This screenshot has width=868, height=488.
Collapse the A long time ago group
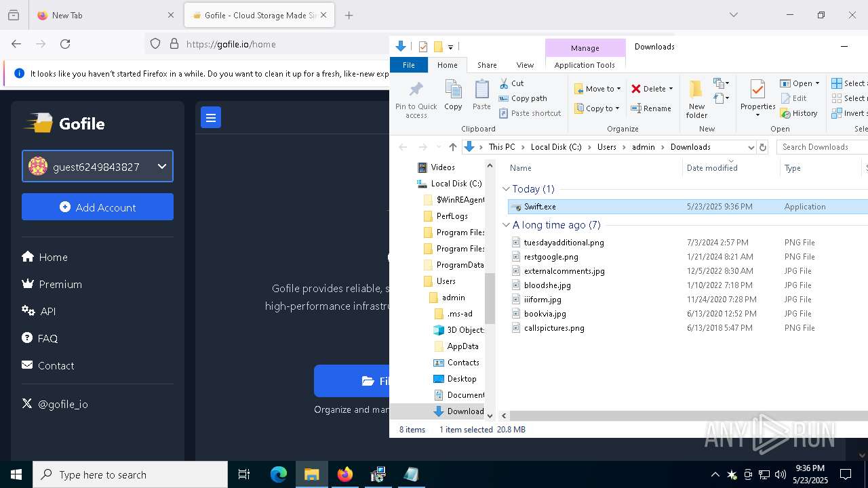(506, 225)
